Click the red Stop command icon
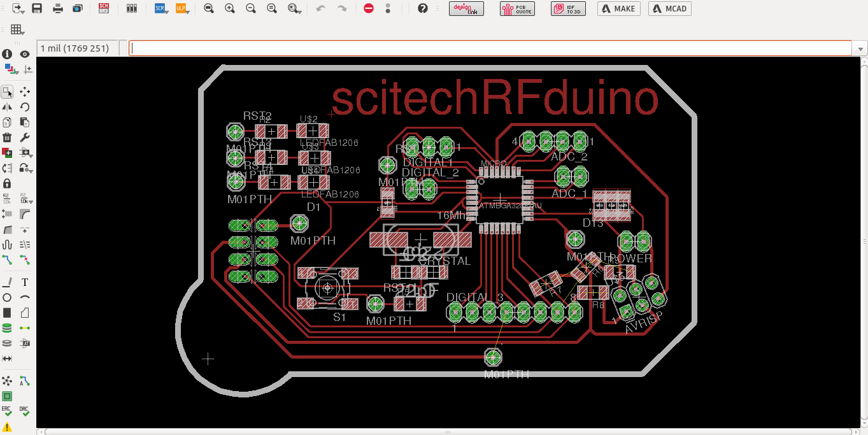This screenshot has height=435, width=868. (368, 8)
